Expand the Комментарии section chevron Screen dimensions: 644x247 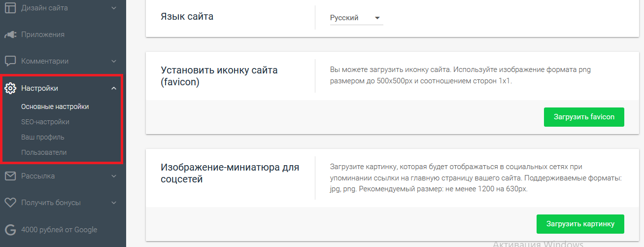click(114, 61)
